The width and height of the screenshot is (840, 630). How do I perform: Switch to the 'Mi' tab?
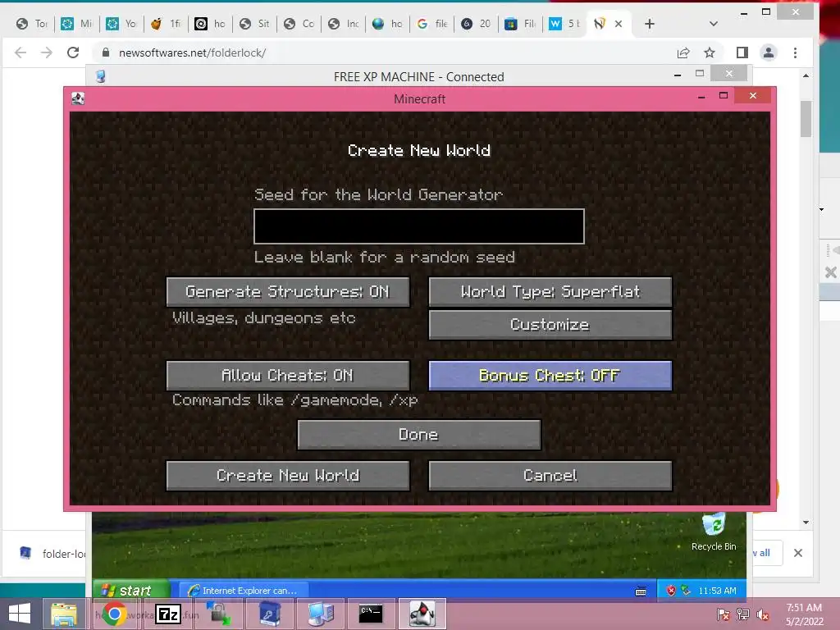coord(76,24)
